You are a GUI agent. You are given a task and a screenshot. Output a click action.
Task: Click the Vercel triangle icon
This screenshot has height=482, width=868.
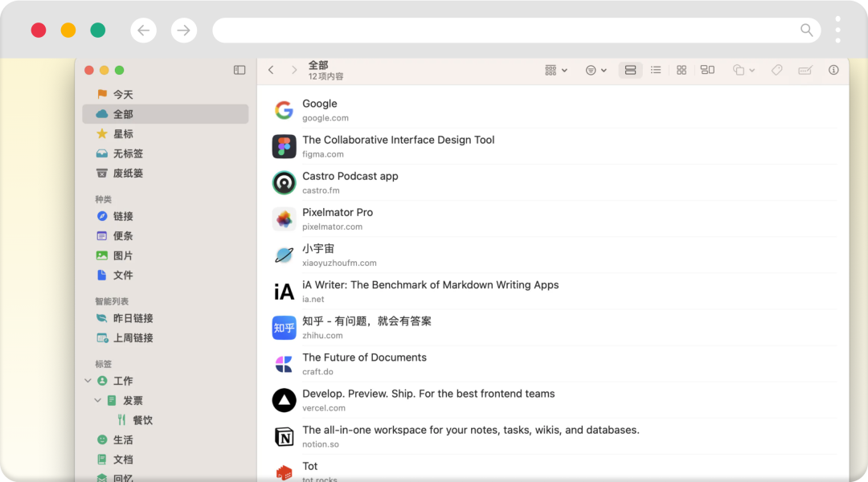point(284,400)
